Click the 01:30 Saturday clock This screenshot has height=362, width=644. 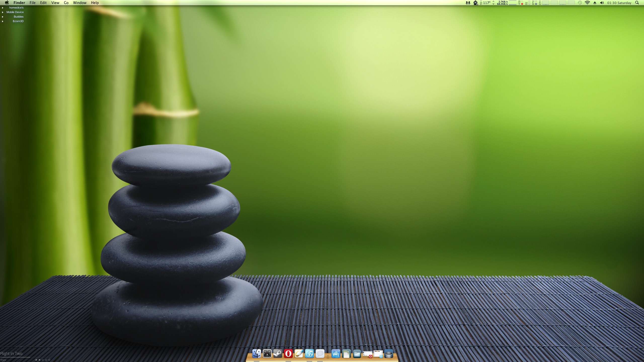[619, 3]
